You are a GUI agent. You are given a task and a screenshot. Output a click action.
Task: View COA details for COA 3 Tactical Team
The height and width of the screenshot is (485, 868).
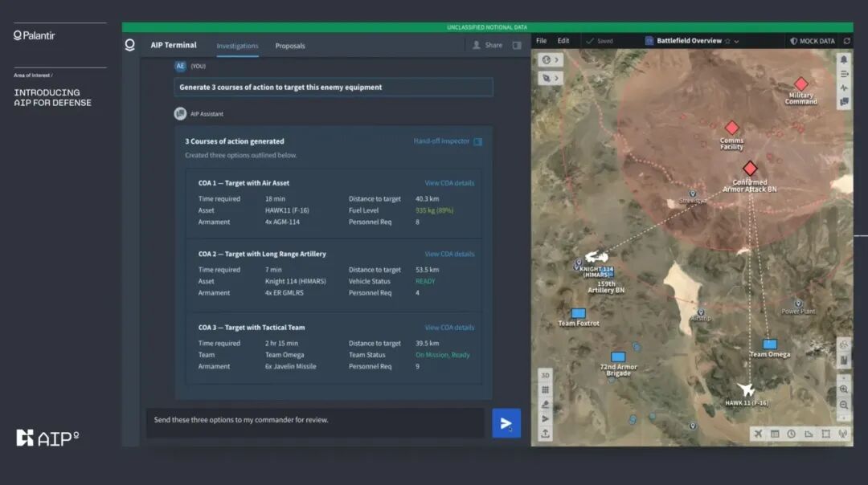[x=449, y=328]
